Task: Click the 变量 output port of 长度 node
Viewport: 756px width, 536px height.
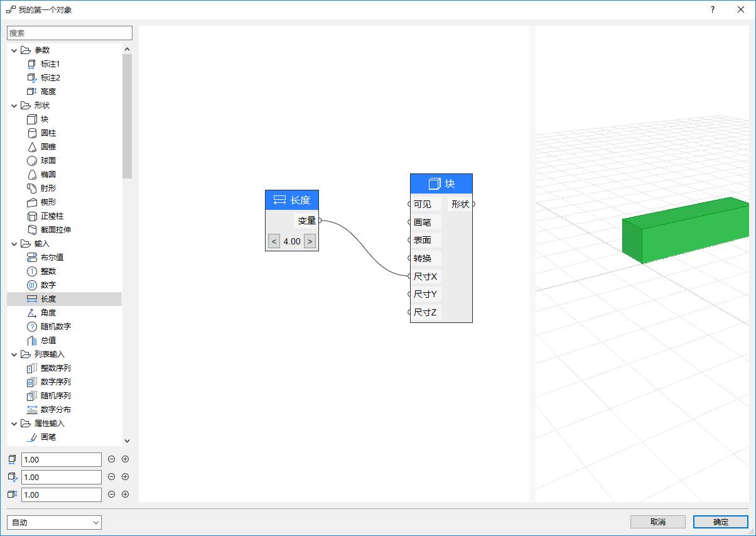Action: [320, 221]
